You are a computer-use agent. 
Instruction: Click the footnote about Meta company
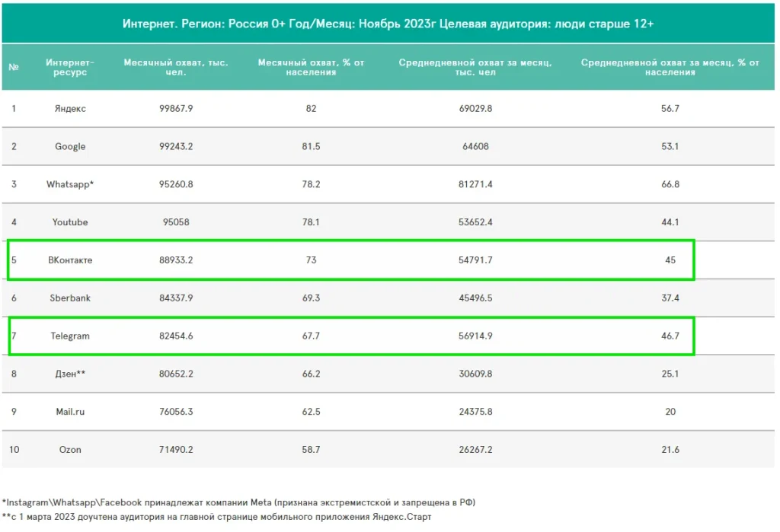pyautogui.click(x=239, y=502)
